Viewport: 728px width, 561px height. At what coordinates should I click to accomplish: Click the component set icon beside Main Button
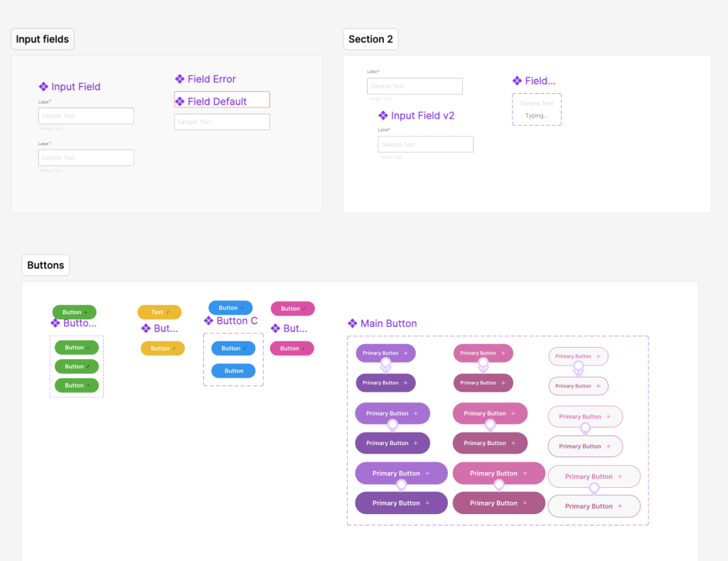(353, 324)
